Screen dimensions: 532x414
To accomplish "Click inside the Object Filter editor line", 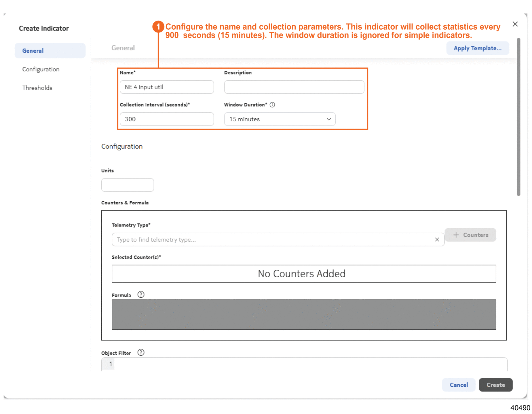I will (x=308, y=364).
